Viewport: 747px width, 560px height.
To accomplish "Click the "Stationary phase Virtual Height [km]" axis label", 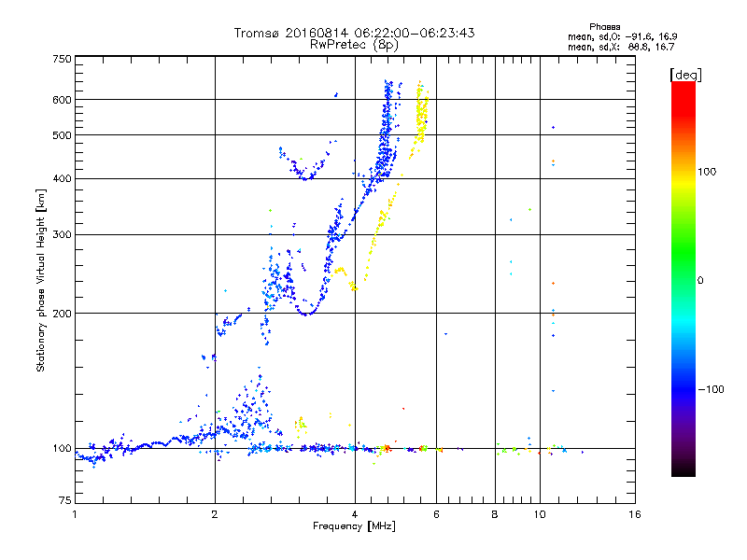I will (x=40, y=281).
